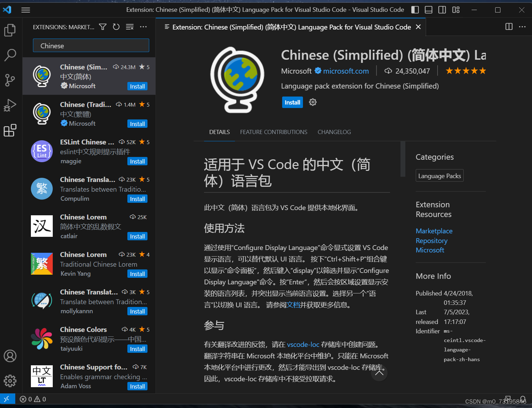Open the microsoft.com publisher link
Screen dimensions: 532x408
(x=346, y=71)
